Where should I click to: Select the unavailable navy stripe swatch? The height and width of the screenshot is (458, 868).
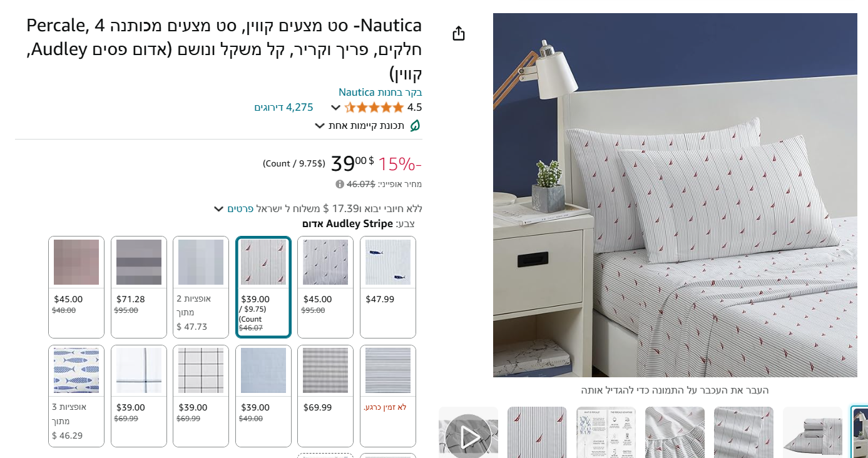tap(388, 396)
